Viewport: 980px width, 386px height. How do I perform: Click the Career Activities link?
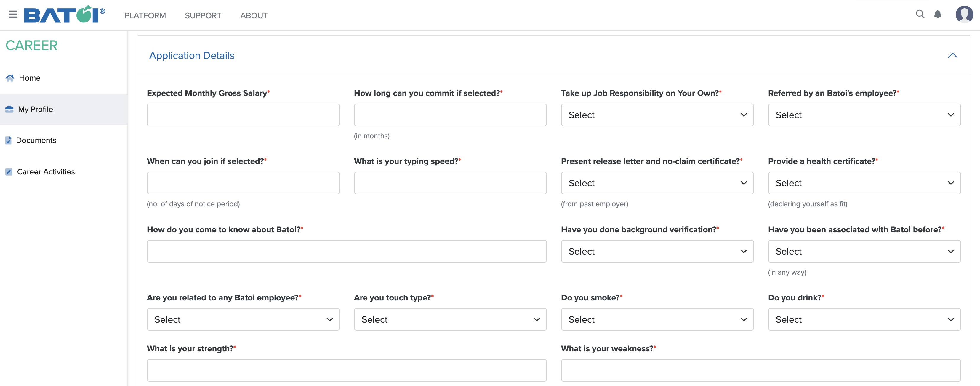coord(45,171)
